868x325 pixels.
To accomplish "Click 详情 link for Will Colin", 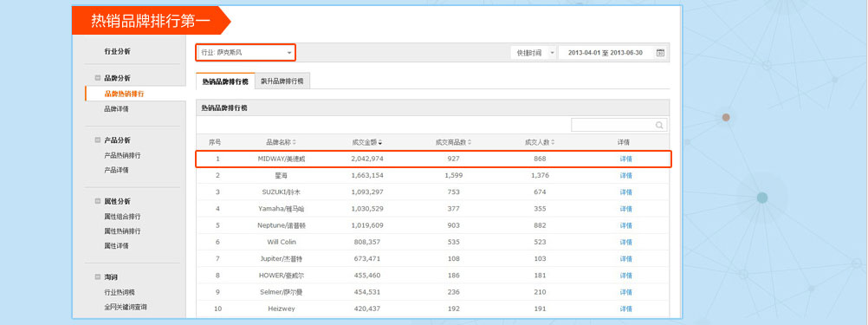I will [625, 242].
